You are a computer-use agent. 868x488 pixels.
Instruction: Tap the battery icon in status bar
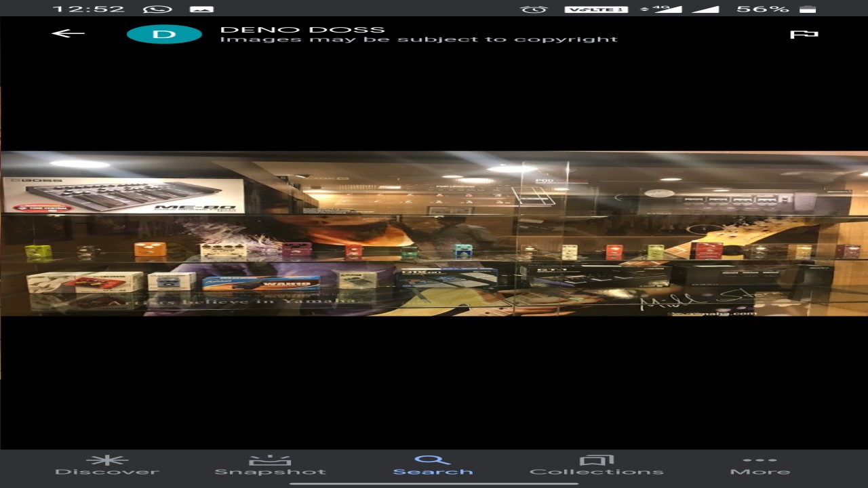point(807,9)
